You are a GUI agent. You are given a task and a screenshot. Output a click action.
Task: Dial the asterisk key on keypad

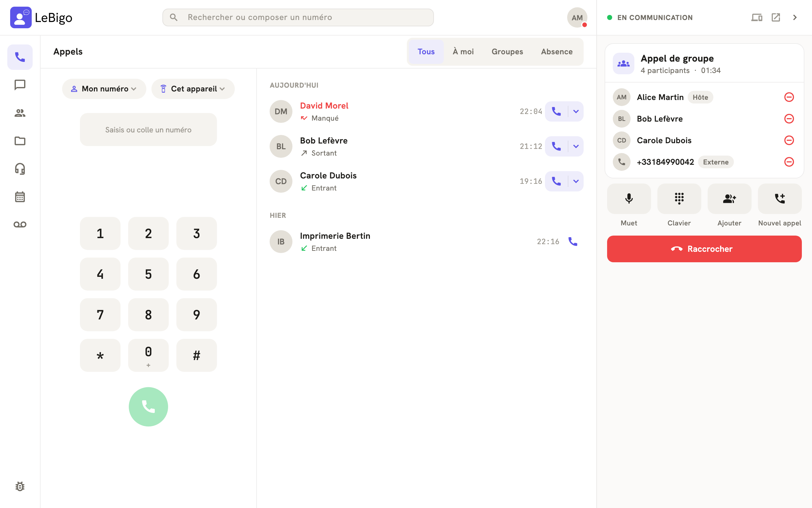(x=100, y=356)
